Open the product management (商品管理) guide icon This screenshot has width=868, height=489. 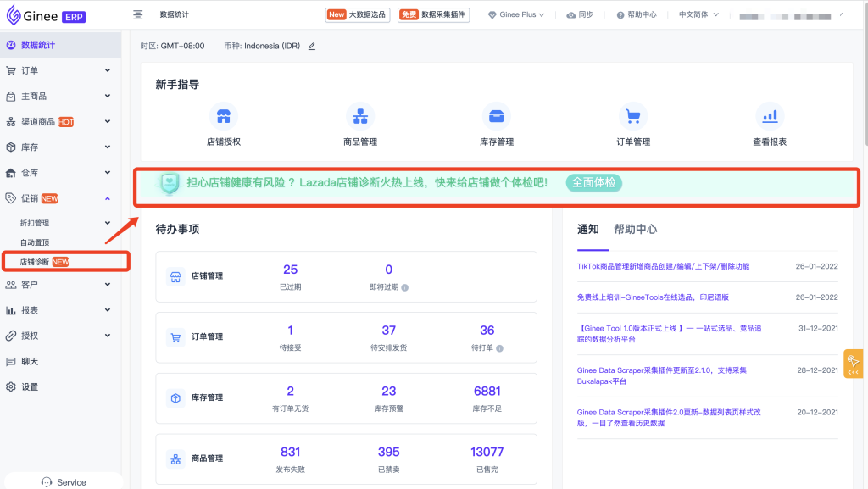coord(360,116)
